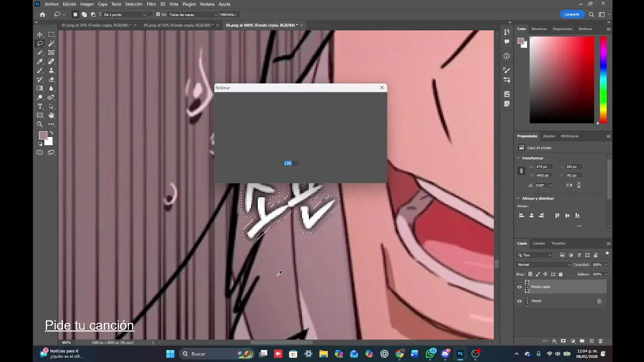
Task: Toggle the layer filter on/off switch
Action: point(607,253)
